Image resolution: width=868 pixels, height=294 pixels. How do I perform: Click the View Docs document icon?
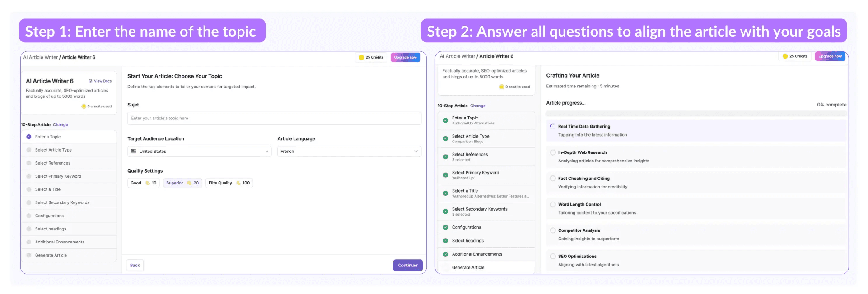click(x=90, y=81)
